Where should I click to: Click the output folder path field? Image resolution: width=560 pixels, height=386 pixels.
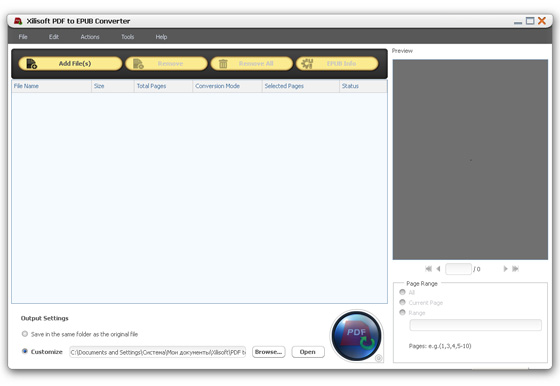pos(158,352)
